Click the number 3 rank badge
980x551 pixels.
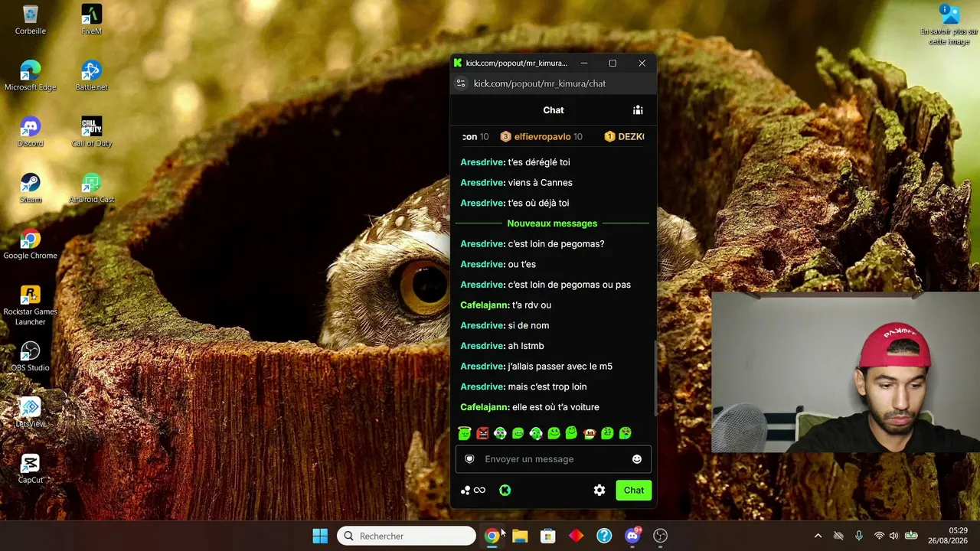click(505, 137)
